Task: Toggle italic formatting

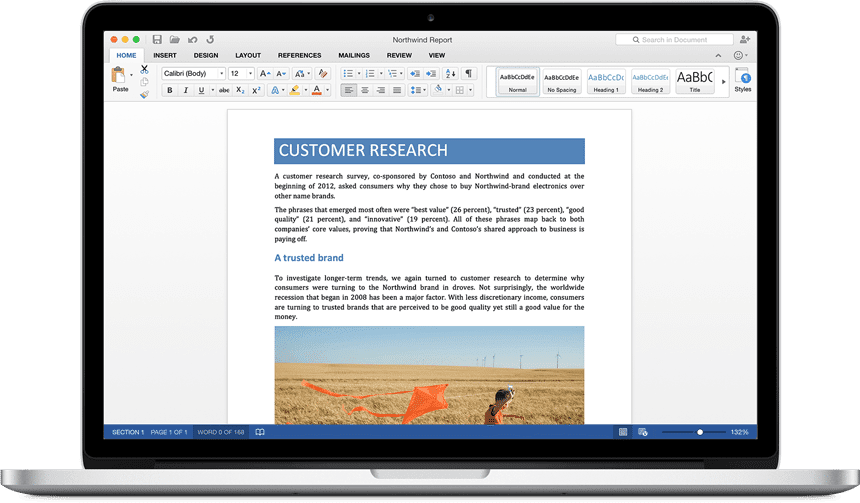Action: tap(185, 90)
